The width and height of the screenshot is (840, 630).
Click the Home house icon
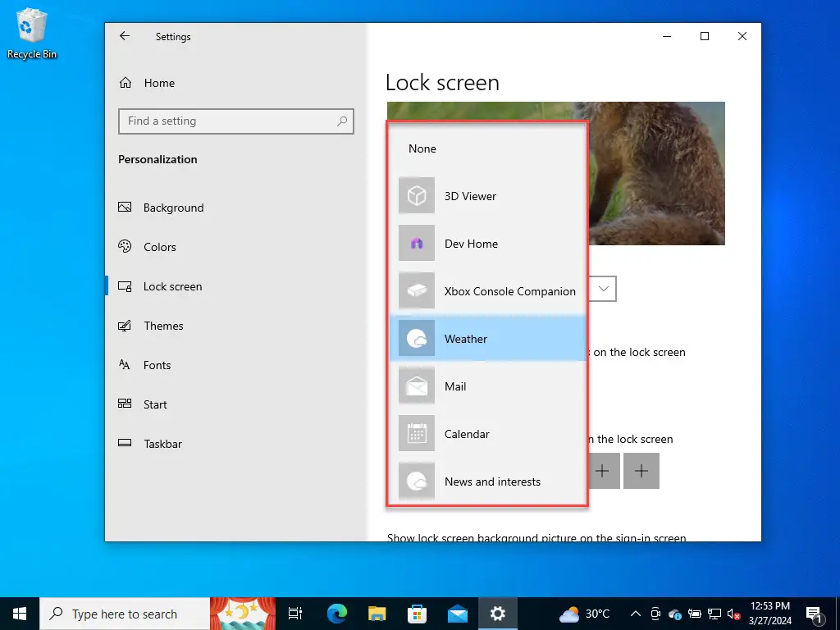126,83
